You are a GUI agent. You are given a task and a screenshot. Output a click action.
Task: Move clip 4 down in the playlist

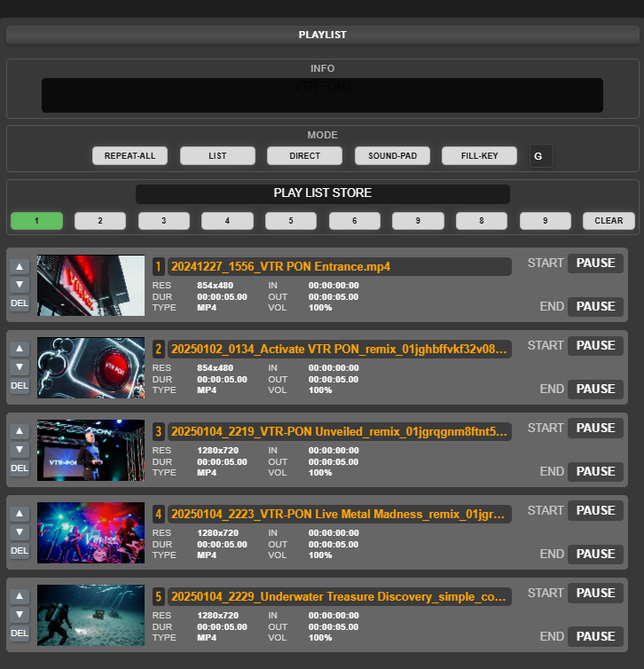(x=20, y=531)
